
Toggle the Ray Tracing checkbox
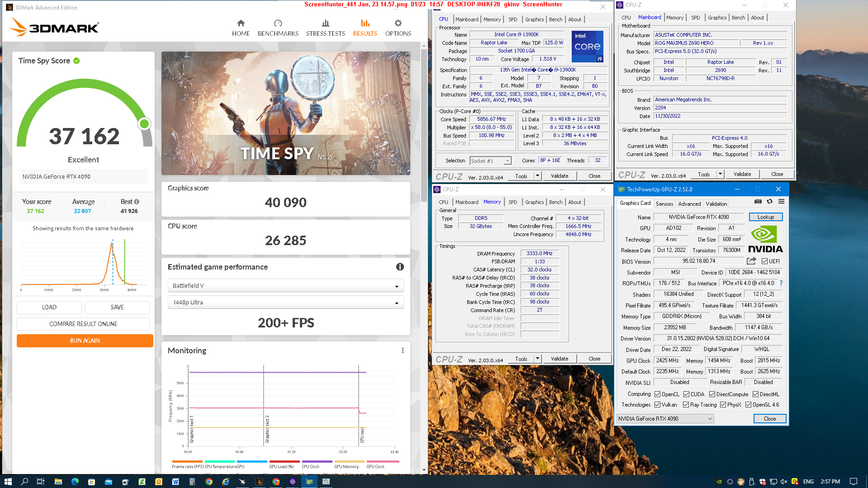tap(686, 405)
